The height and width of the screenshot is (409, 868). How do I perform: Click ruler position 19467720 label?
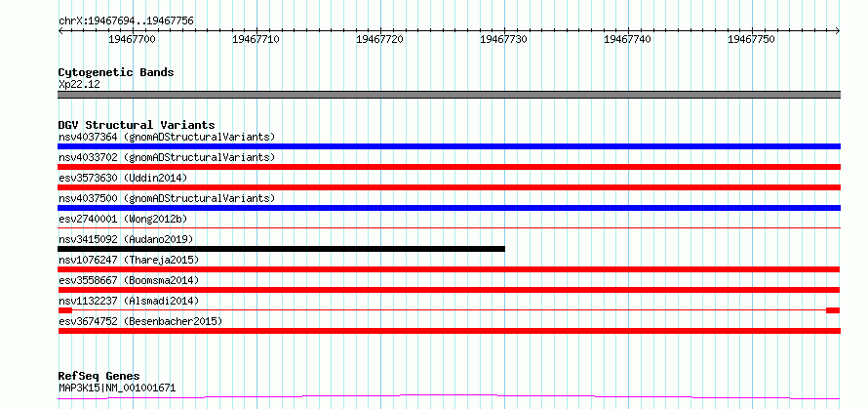[x=379, y=39]
